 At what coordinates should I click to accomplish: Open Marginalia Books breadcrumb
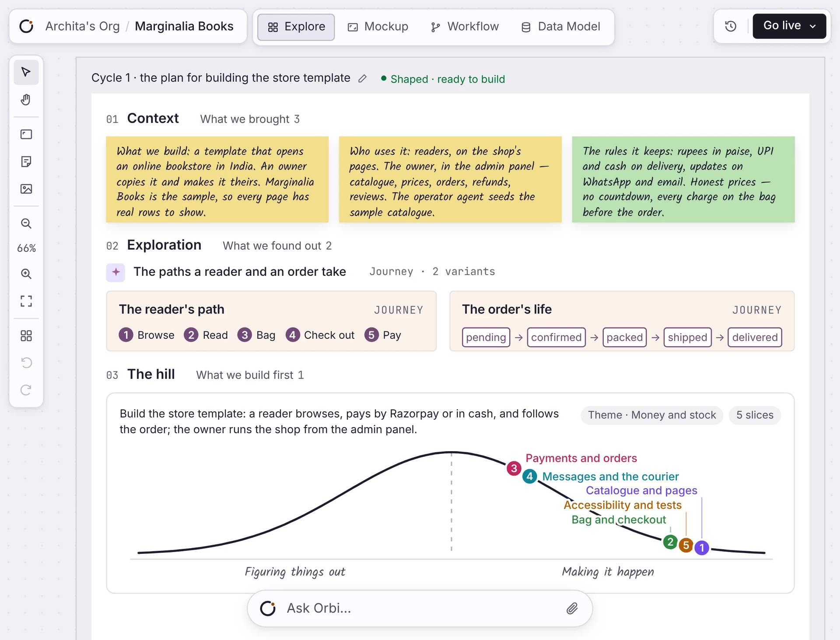pos(184,26)
